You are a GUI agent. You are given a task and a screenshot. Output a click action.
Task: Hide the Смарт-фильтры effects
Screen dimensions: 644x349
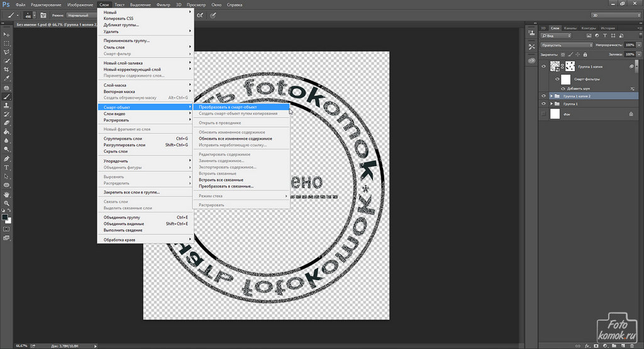tap(557, 79)
